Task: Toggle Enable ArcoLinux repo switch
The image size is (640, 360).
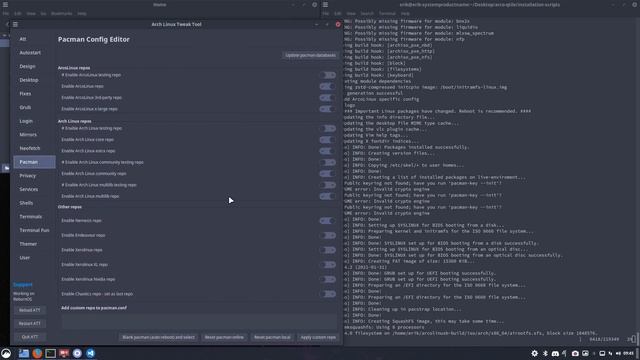Action: pyautogui.click(x=327, y=87)
